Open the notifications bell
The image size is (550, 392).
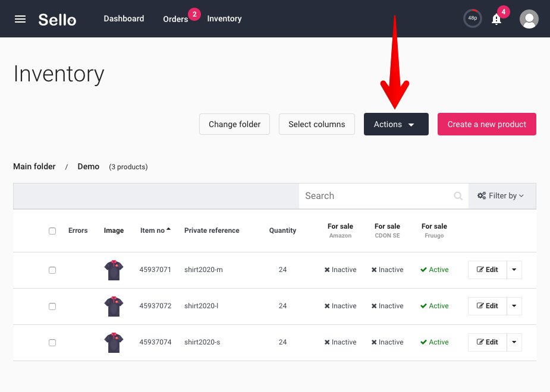(496, 19)
